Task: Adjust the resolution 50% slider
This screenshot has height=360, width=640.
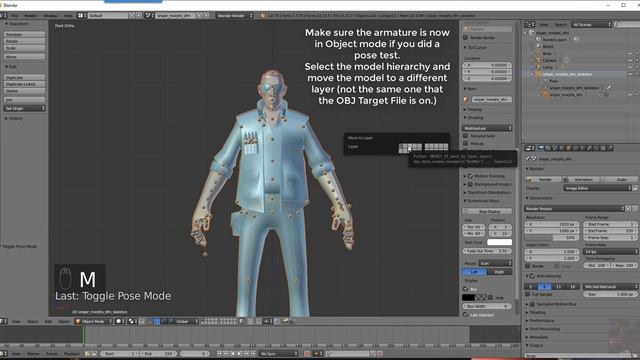Action: (552, 238)
